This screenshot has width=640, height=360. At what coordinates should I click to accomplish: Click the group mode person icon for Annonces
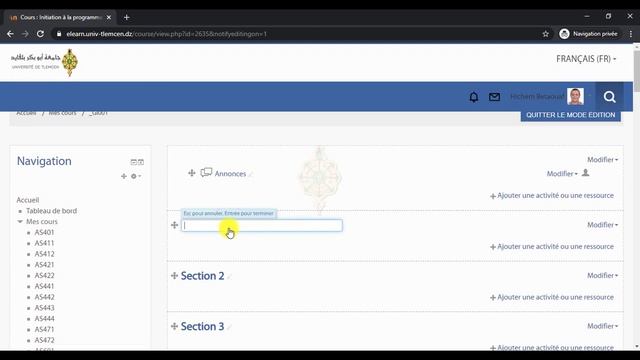point(585,173)
